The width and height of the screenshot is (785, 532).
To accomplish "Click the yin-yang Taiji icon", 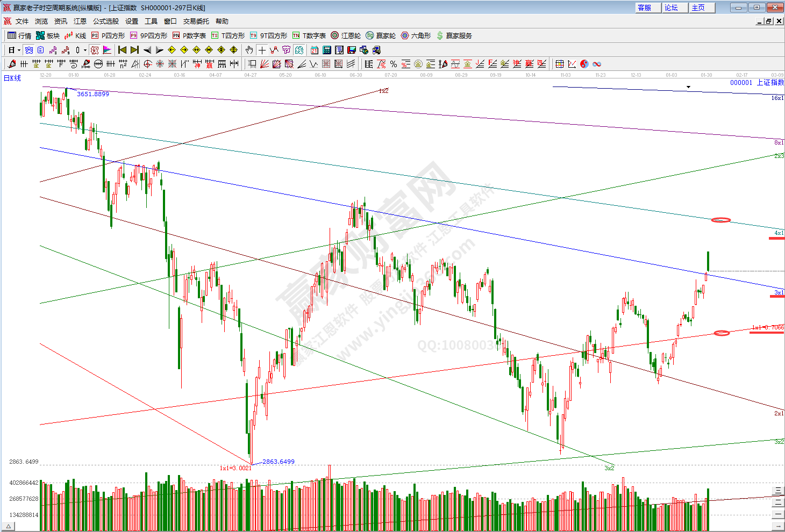I will point(584,64).
